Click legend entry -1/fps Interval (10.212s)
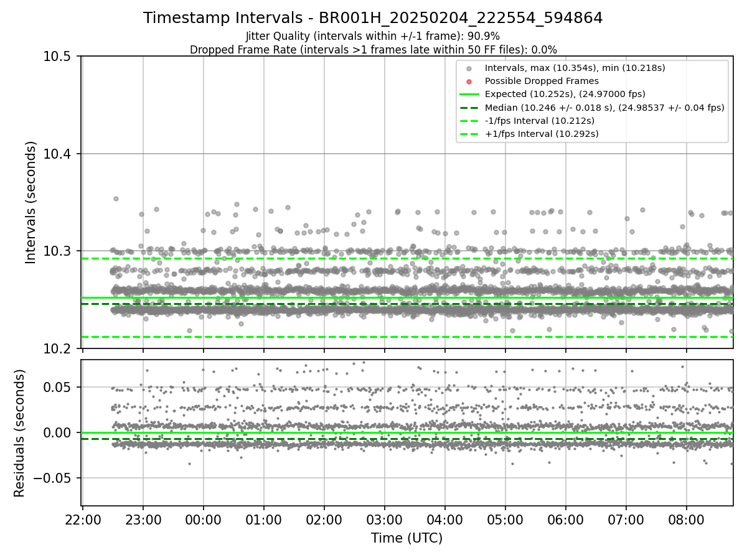This screenshot has height=560, width=747. tap(539, 121)
